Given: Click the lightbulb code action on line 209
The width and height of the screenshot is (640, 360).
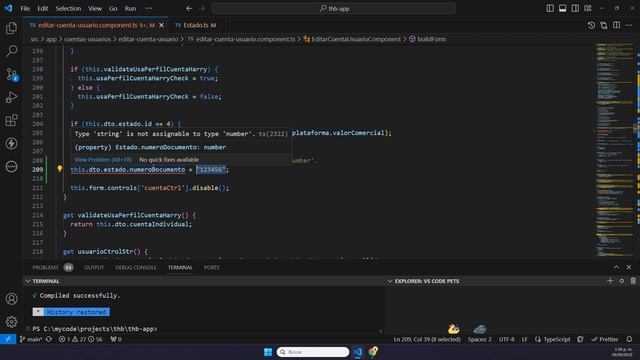Looking at the screenshot, I should click(x=60, y=169).
